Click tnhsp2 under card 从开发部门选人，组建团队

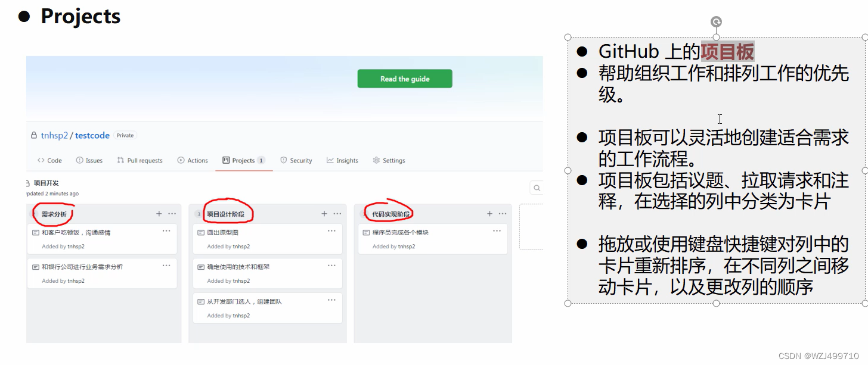[241, 316]
